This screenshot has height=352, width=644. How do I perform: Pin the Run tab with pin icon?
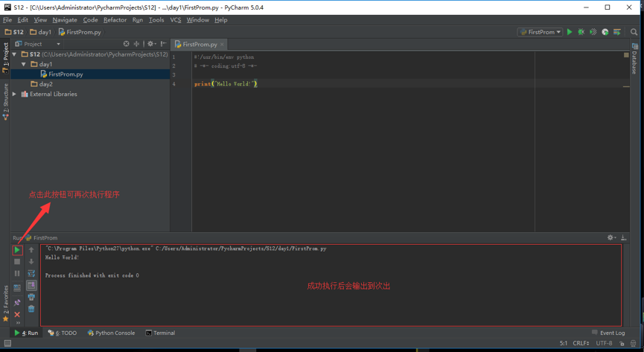click(x=17, y=303)
